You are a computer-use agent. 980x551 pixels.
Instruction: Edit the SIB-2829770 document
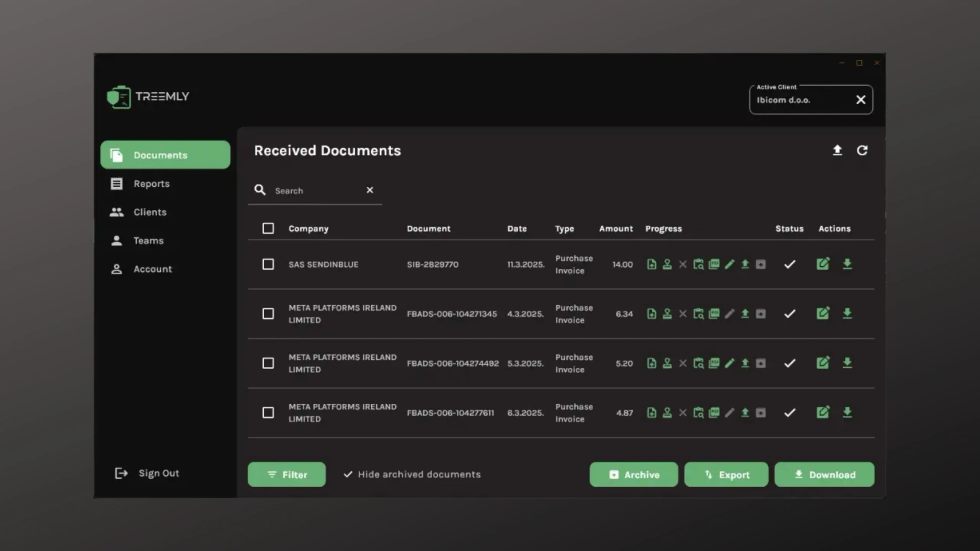click(x=823, y=264)
